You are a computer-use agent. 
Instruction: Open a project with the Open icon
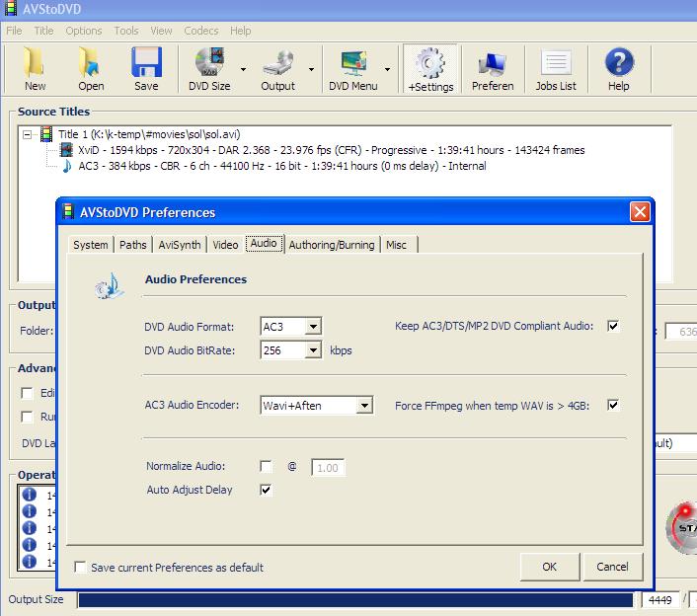click(x=90, y=62)
